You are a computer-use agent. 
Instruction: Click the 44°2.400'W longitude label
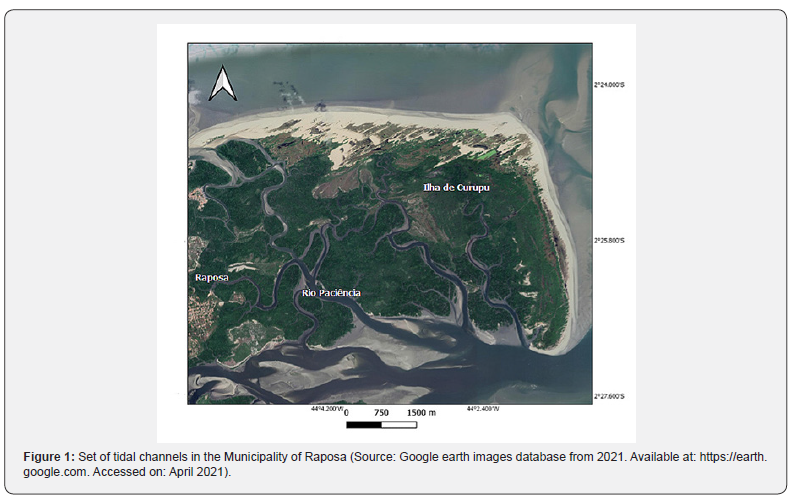(x=484, y=408)
